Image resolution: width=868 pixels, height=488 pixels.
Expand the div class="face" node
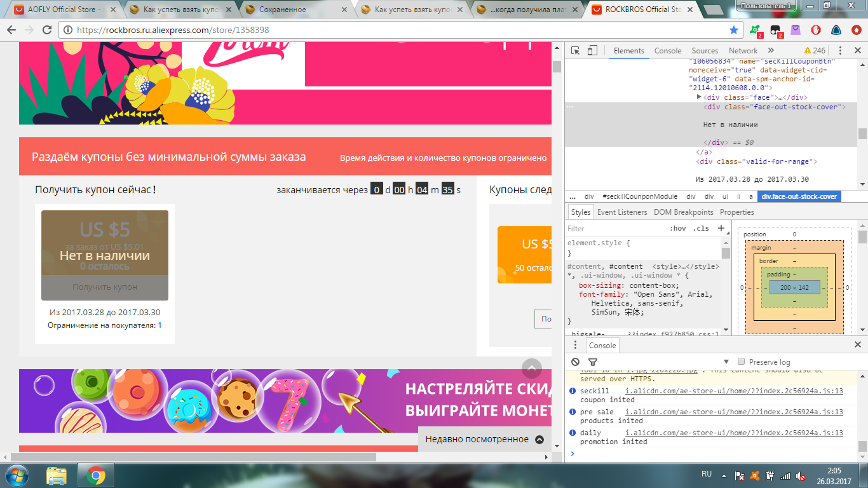699,97
